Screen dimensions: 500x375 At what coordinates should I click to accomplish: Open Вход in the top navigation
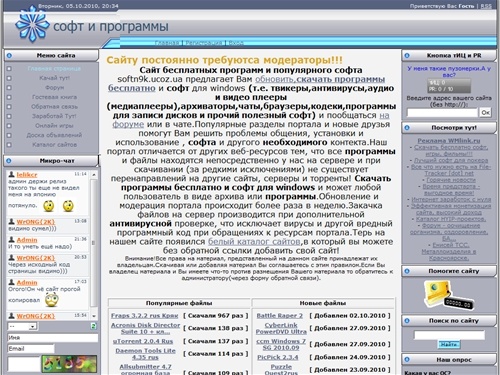tap(236, 43)
